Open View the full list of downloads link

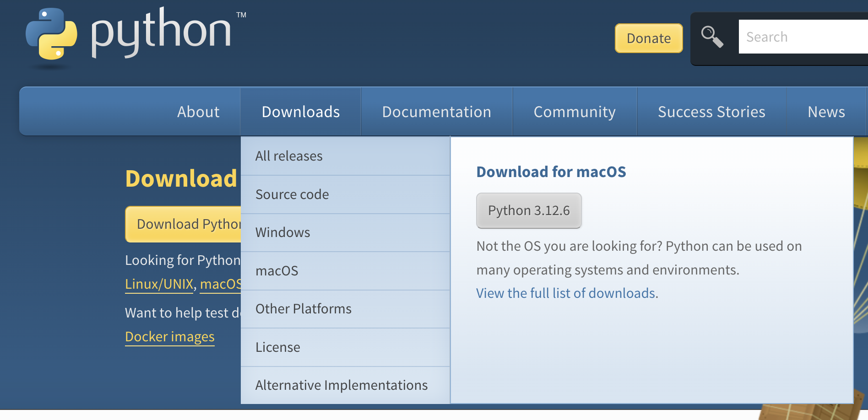(x=566, y=293)
